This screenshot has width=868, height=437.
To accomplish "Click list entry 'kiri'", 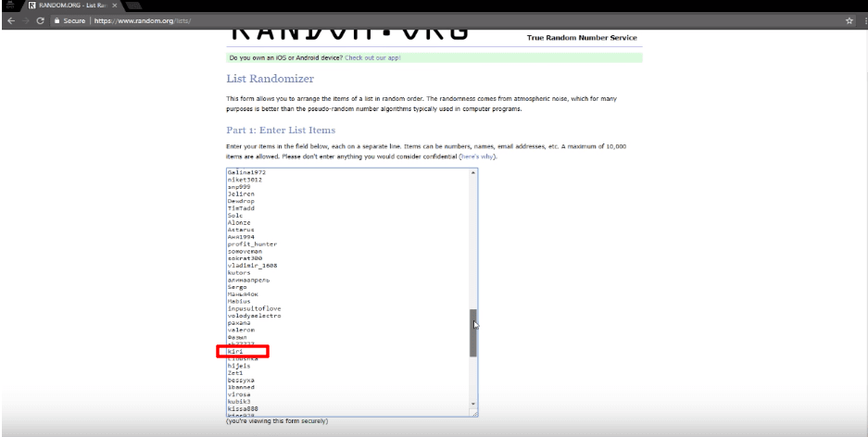I will coord(234,351).
